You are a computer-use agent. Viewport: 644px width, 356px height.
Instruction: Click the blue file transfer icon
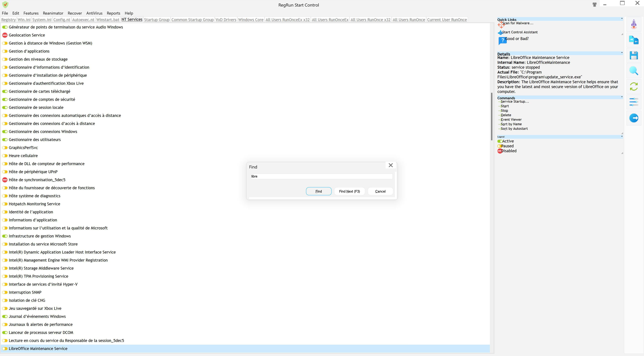[633, 40]
